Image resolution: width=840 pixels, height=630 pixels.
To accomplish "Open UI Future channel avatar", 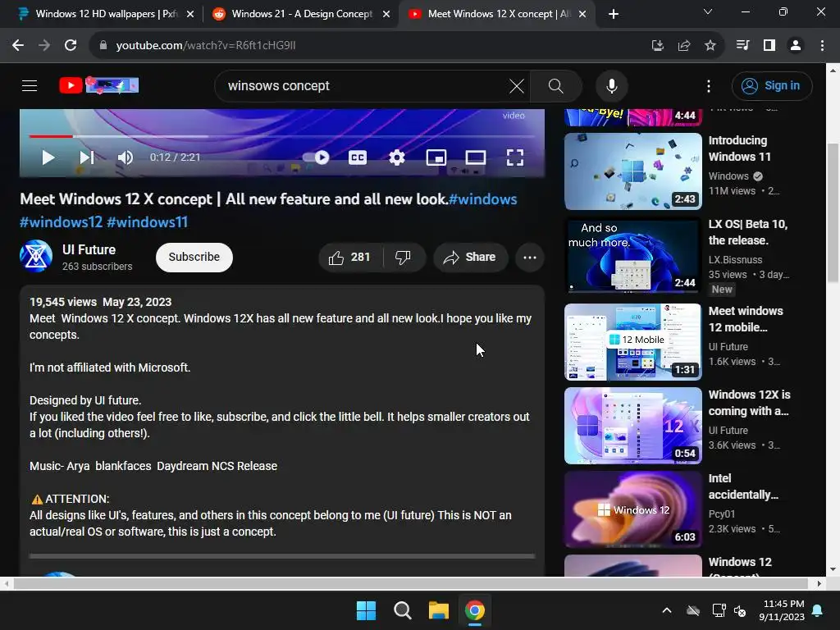I will [36, 256].
